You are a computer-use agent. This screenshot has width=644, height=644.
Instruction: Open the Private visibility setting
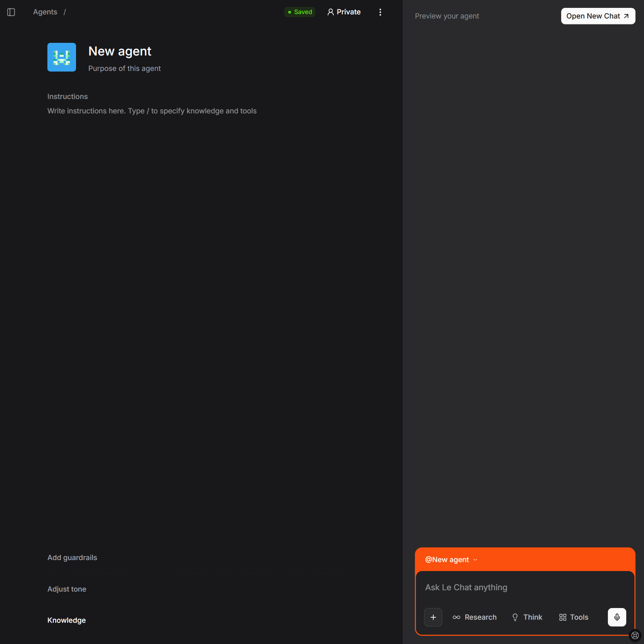pyautogui.click(x=344, y=12)
